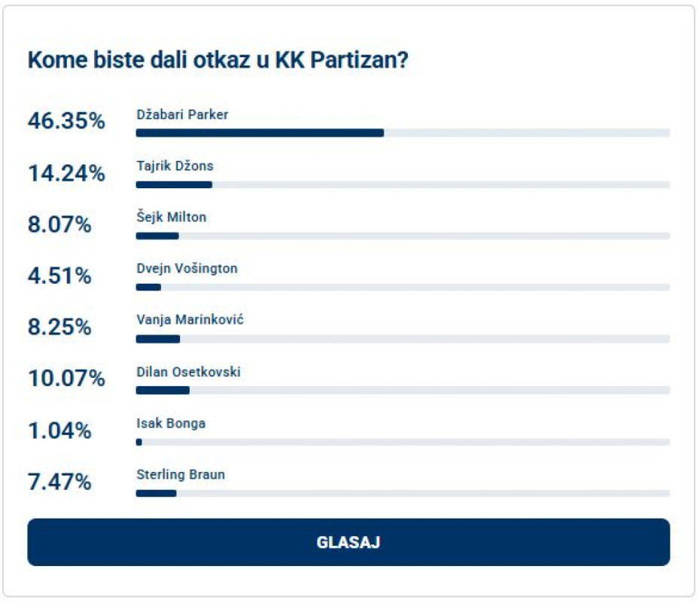The image size is (700, 603).
Task: Click the 46.35% result figure
Action: [x=66, y=122]
